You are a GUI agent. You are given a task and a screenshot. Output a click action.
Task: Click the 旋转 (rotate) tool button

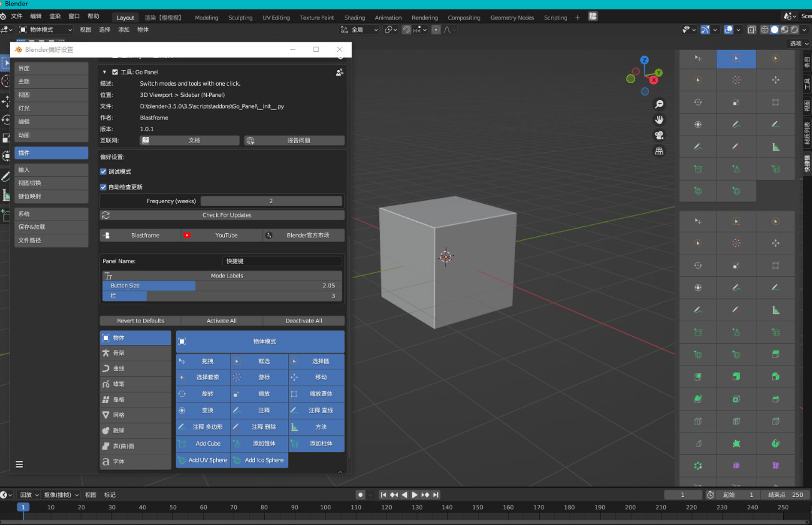pyautogui.click(x=203, y=394)
